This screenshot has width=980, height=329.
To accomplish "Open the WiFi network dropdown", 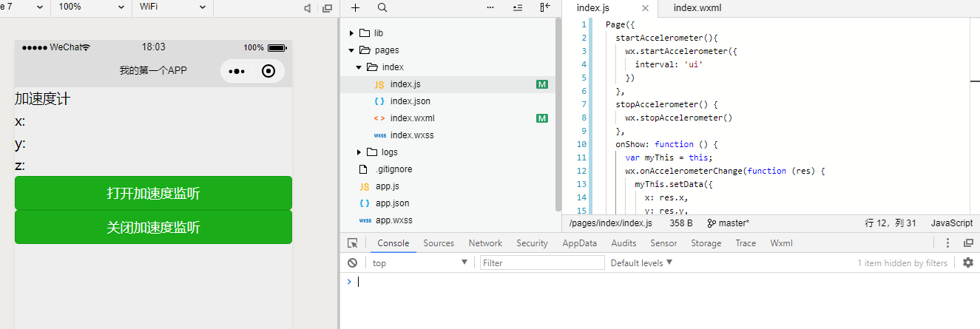I will pyautogui.click(x=172, y=7).
